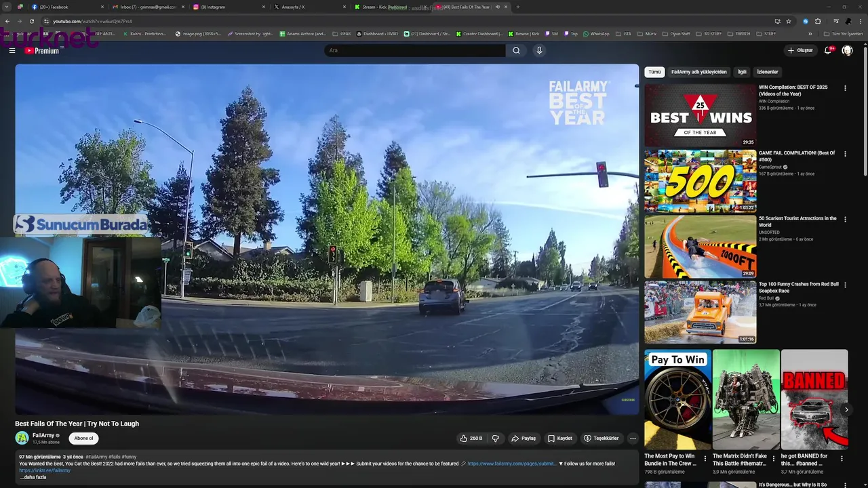Open the TWITCH bookmarks folder

click(x=739, y=34)
